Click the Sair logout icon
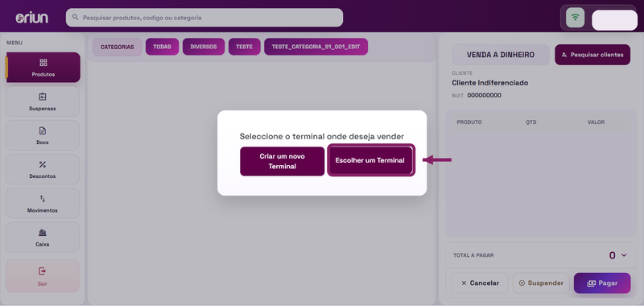644x306 pixels. [43, 271]
